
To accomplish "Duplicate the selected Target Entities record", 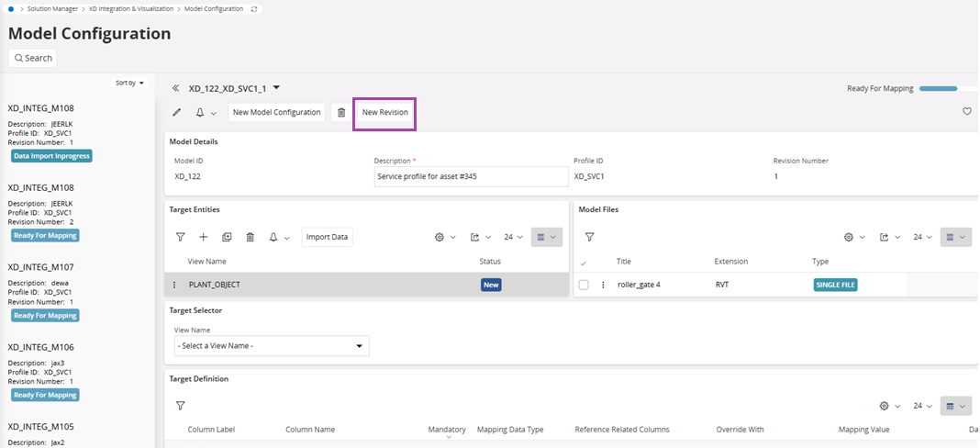I will [227, 237].
